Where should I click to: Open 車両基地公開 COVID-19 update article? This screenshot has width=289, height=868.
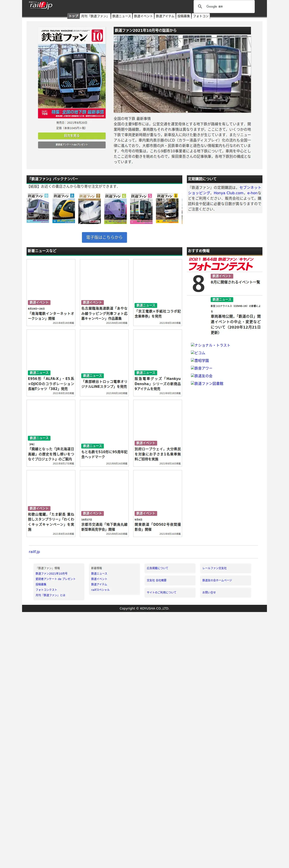tap(236, 324)
